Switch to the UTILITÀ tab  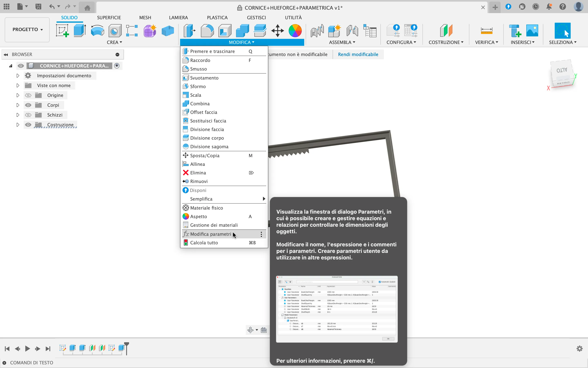point(293,18)
